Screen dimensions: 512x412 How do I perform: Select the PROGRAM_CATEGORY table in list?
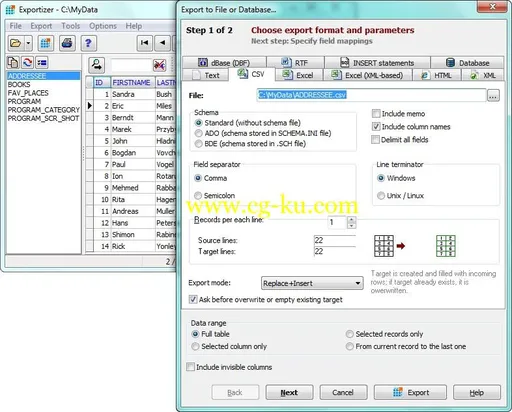point(44,110)
